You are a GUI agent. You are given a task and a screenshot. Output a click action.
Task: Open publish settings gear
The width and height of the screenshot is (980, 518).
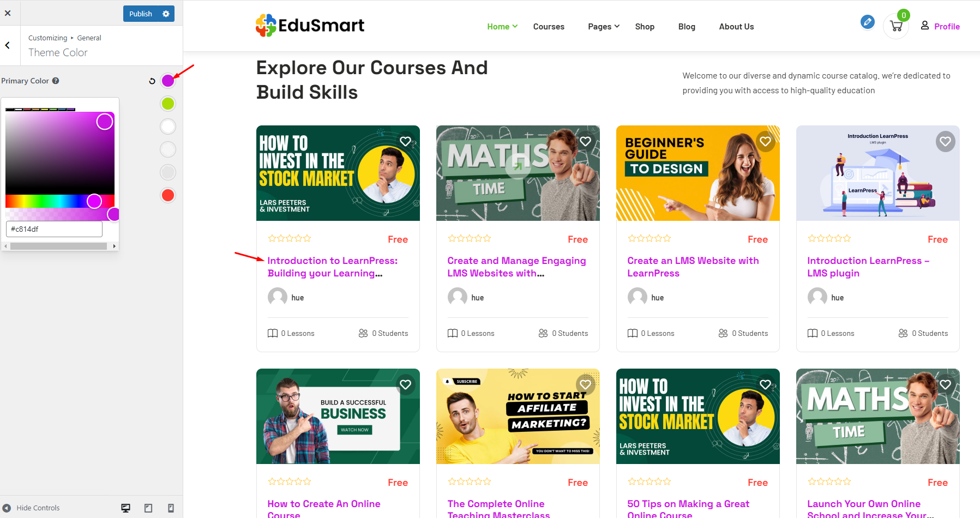coord(166,14)
